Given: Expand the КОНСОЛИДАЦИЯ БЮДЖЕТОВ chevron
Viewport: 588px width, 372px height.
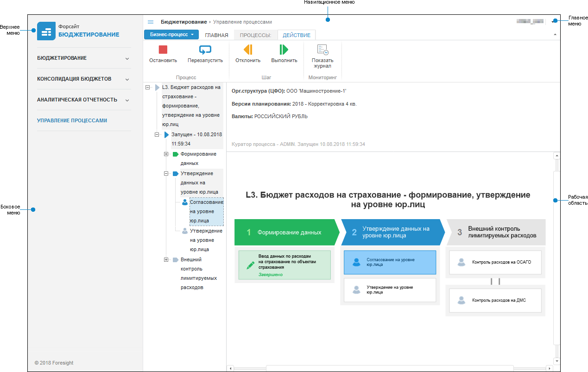Looking at the screenshot, I should point(127,79).
